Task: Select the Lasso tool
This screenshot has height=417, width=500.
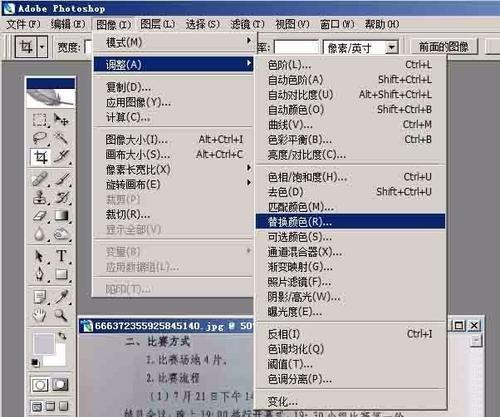Action: point(40,138)
